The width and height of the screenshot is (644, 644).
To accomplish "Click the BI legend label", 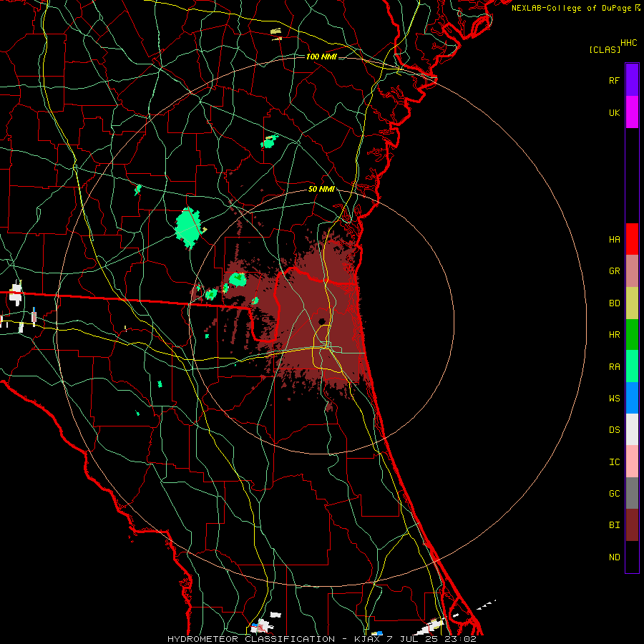I will pyautogui.click(x=614, y=525).
